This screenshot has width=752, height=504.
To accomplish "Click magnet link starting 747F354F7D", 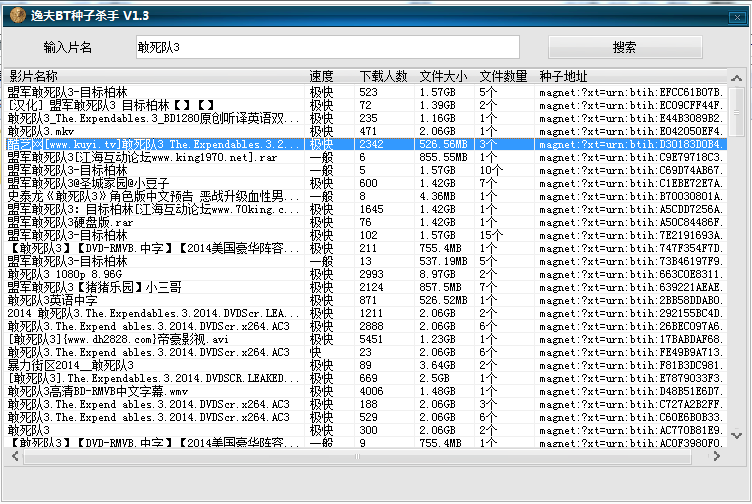I will (631, 248).
